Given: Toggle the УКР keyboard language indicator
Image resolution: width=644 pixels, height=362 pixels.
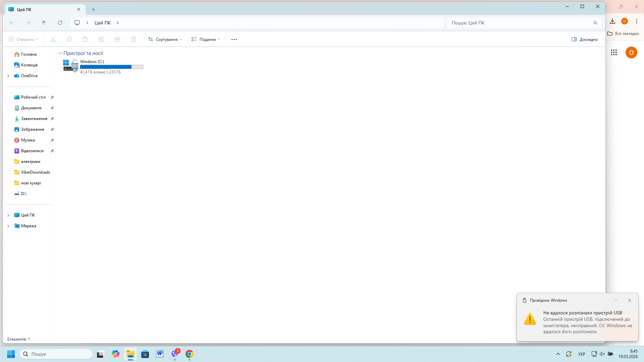Looking at the screenshot, I should (582, 354).
